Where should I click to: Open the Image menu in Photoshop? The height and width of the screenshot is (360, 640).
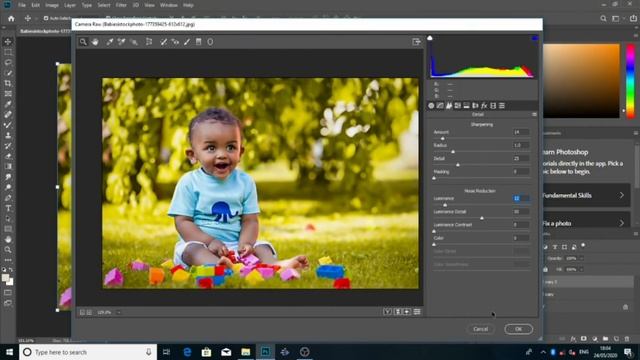52,5
